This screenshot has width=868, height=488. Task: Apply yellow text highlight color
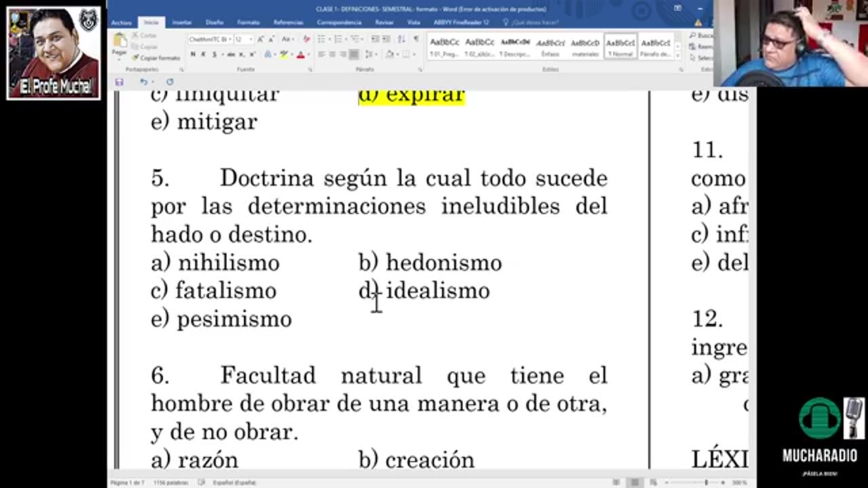(284, 54)
